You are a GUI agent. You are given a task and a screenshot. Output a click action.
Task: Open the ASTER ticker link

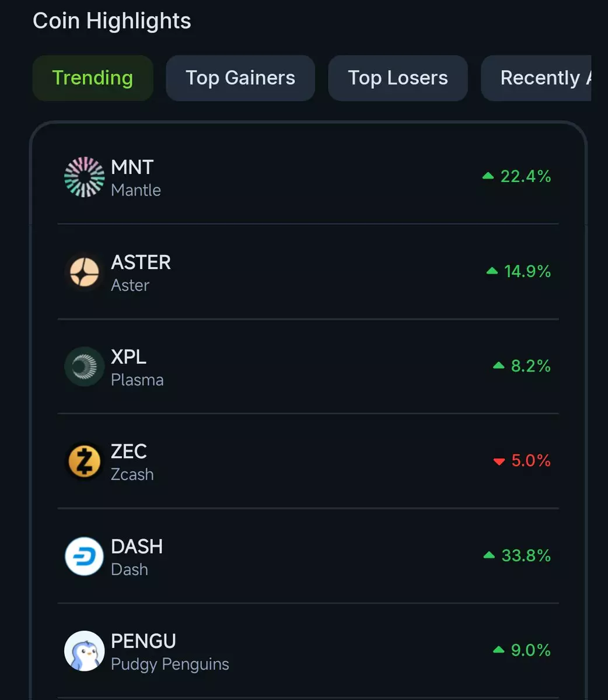click(x=141, y=262)
